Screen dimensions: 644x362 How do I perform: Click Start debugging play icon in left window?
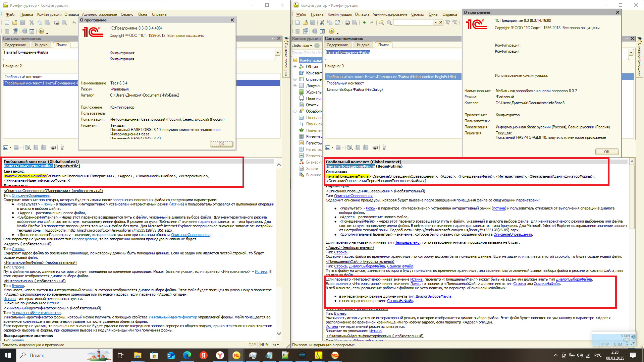click(x=41, y=31)
